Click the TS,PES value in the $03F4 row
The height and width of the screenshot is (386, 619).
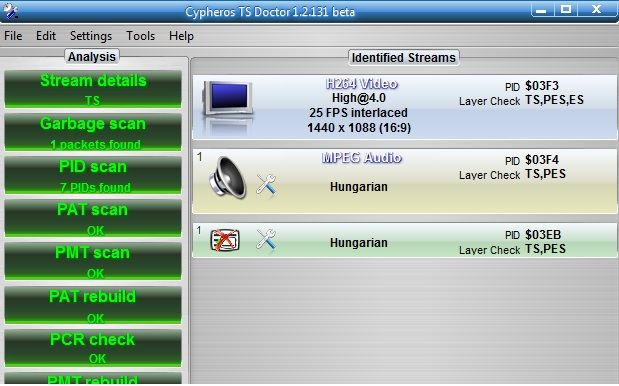coord(545,174)
